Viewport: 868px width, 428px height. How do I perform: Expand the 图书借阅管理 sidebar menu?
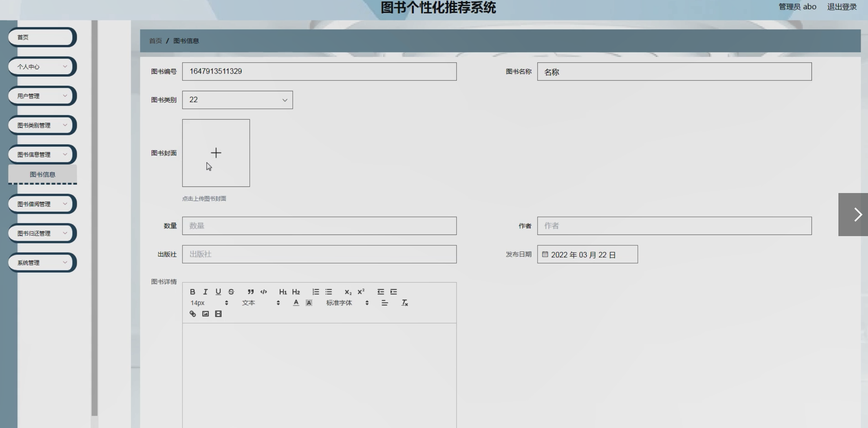42,204
